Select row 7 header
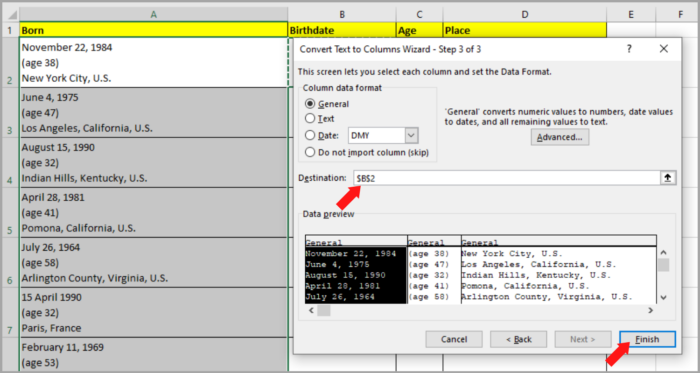 pos(10,312)
